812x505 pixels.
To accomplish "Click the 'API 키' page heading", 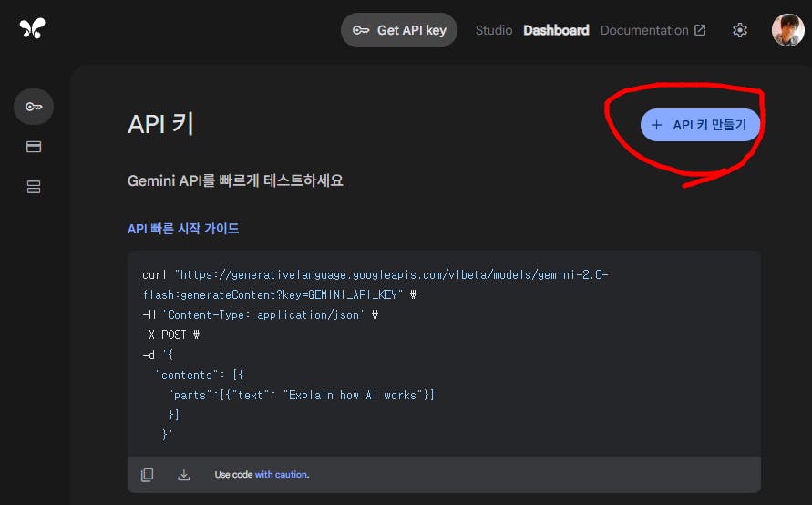I will click(161, 124).
